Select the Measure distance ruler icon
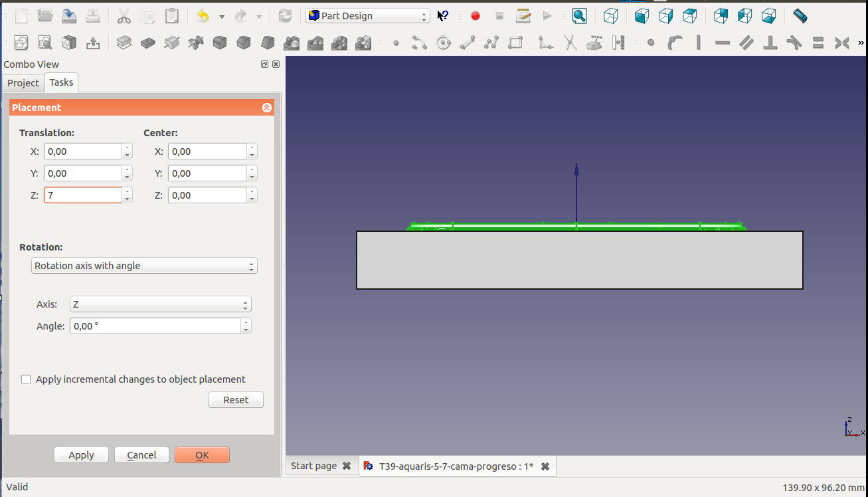Viewport: 868px width, 497px height. tap(800, 16)
